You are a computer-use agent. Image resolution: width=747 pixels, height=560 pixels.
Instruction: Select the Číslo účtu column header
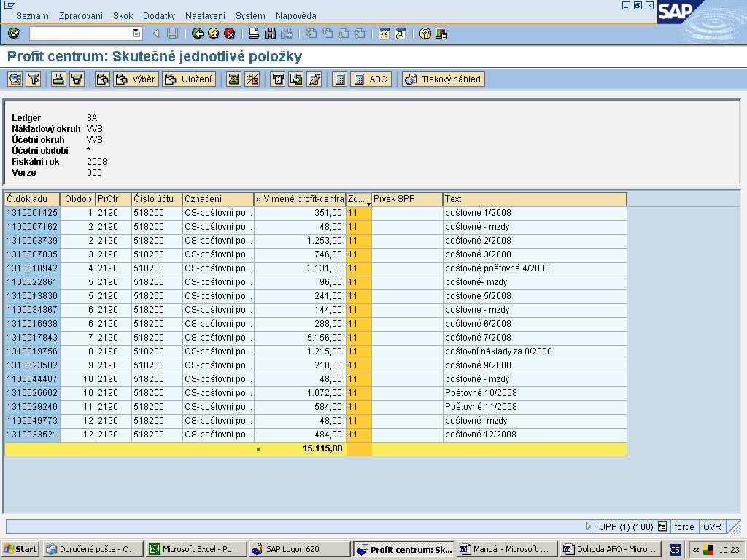[x=157, y=198]
